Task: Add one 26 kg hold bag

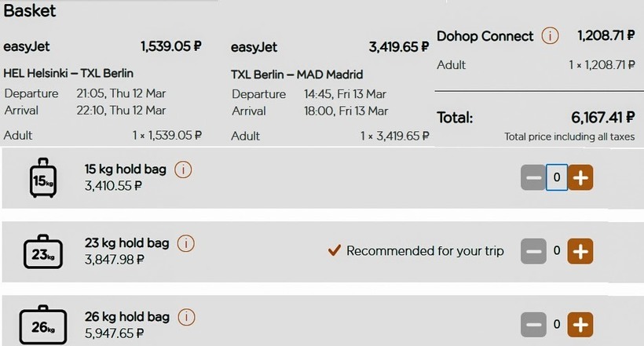Action: [580, 324]
